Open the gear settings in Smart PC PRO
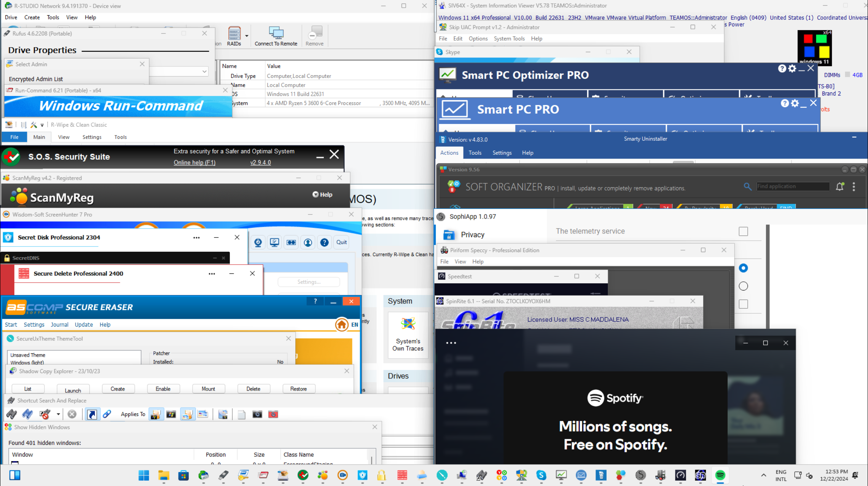 pos(795,103)
